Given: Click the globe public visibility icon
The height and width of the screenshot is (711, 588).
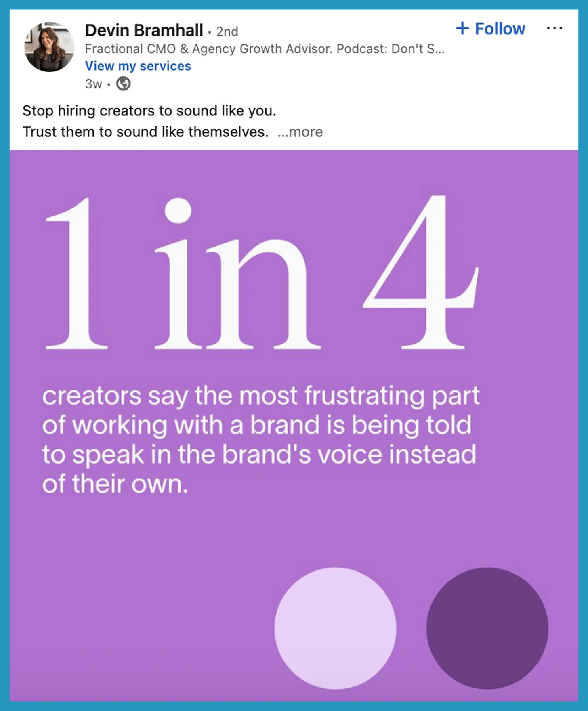Looking at the screenshot, I should pos(123,84).
